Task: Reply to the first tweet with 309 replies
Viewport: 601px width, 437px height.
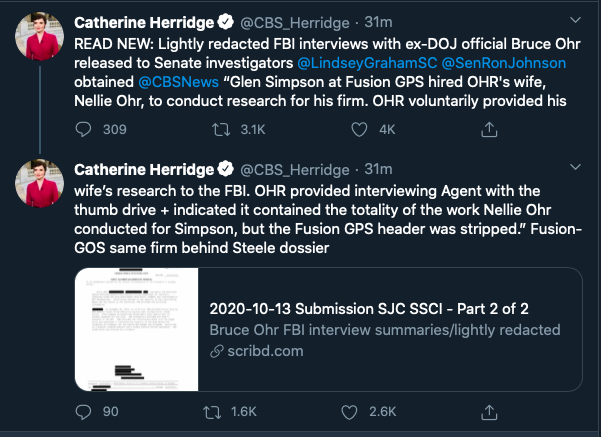Action: click(x=85, y=129)
